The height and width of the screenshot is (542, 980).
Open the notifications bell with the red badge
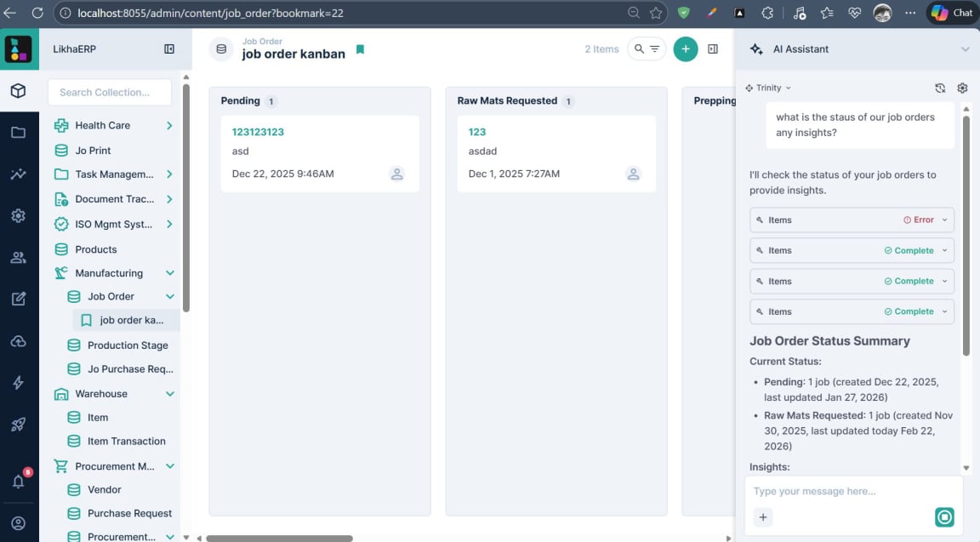(x=19, y=481)
